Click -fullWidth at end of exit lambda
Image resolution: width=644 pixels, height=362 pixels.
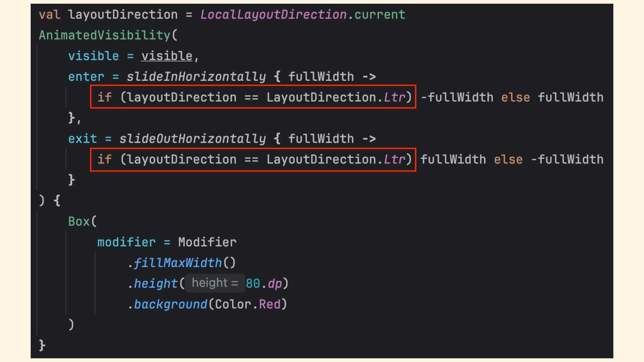(x=567, y=160)
